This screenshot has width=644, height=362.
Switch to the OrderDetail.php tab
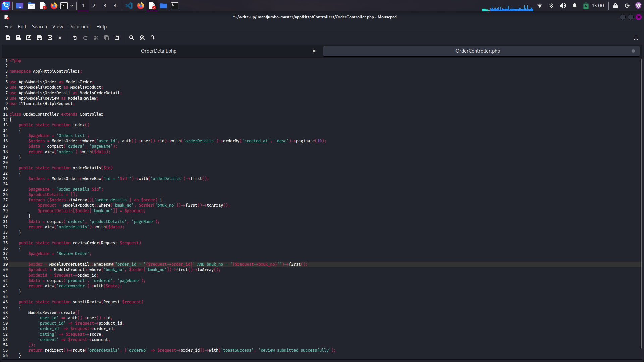coord(158,51)
